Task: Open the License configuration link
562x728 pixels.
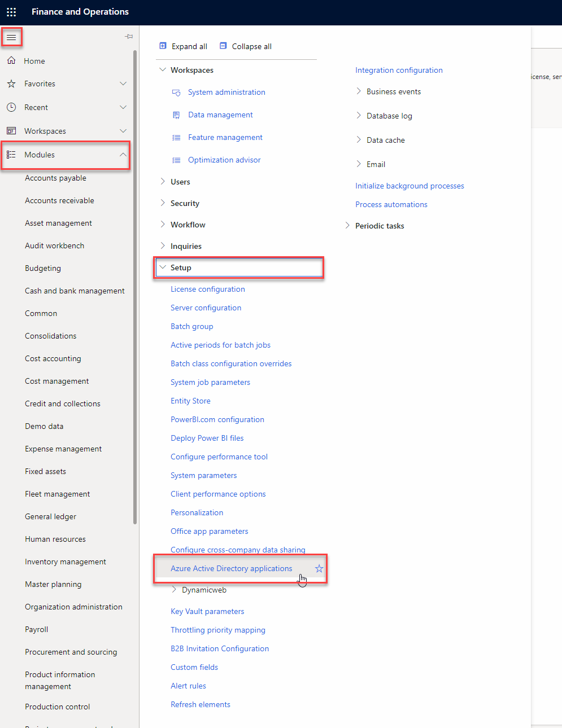Action: pyautogui.click(x=207, y=289)
